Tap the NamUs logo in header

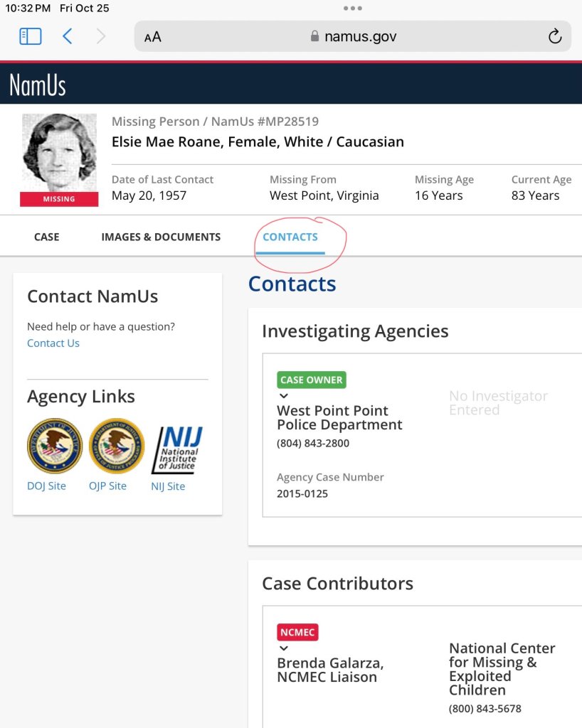pyautogui.click(x=38, y=85)
